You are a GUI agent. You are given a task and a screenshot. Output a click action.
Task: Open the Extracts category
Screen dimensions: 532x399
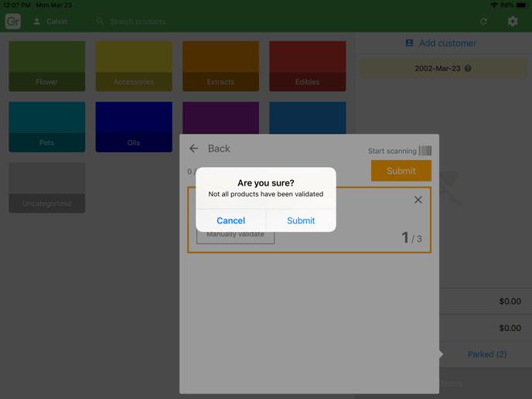pyautogui.click(x=220, y=66)
